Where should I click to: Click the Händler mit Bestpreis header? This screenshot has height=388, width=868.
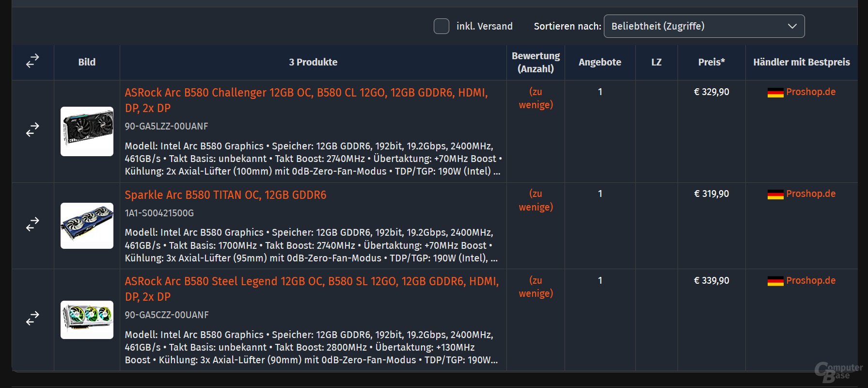pos(802,62)
